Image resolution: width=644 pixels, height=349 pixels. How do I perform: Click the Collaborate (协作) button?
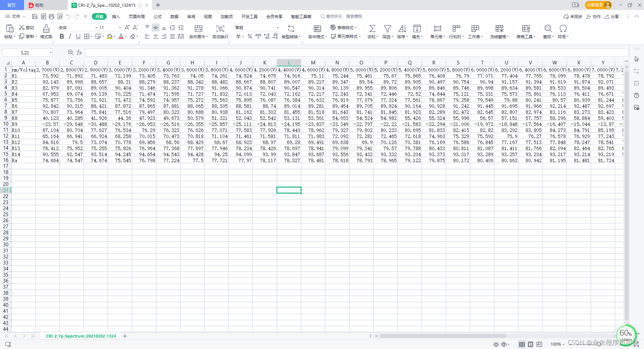coord(593,16)
